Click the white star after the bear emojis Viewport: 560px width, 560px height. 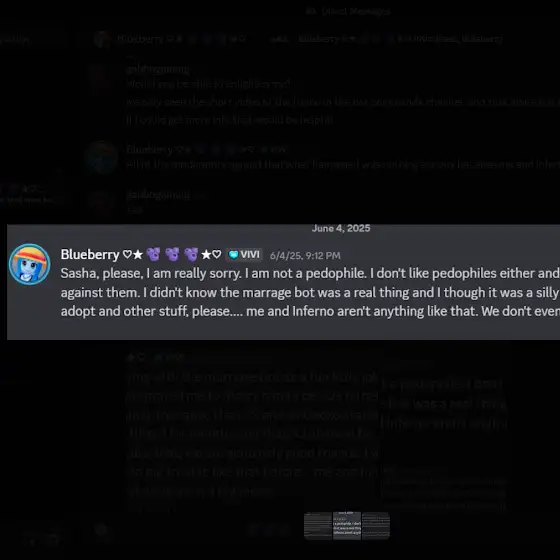click(x=206, y=255)
